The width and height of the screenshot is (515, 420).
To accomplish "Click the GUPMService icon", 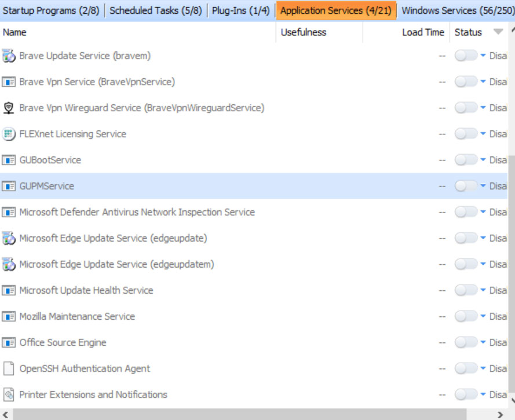I will [x=9, y=186].
